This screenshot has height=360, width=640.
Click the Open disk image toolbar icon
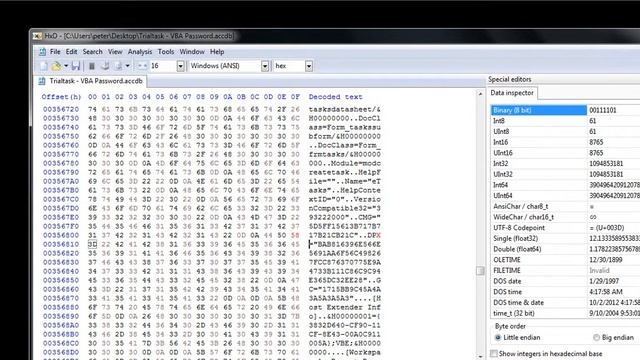click(x=119, y=66)
